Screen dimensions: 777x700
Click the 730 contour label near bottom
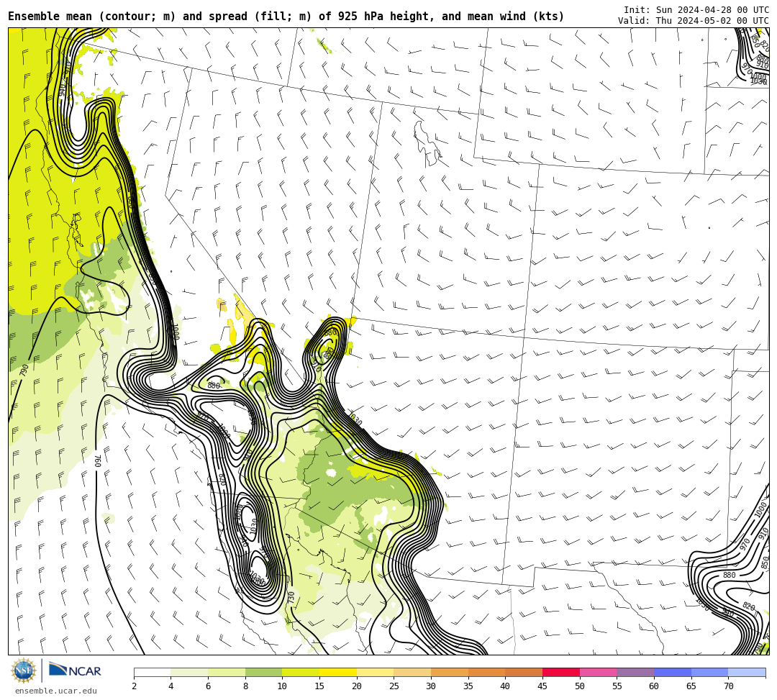click(291, 597)
